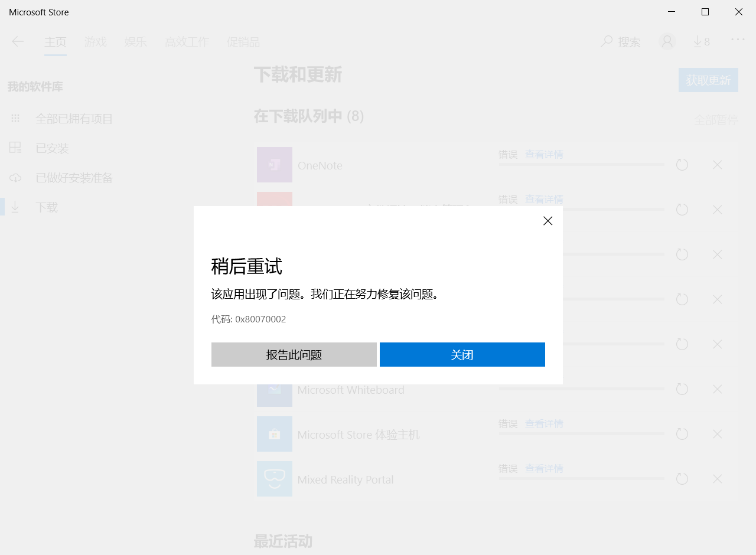Image resolution: width=756 pixels, height=555 pixels.
Task: Minimize the Microsoft Store window
Action: pos(672,12)
